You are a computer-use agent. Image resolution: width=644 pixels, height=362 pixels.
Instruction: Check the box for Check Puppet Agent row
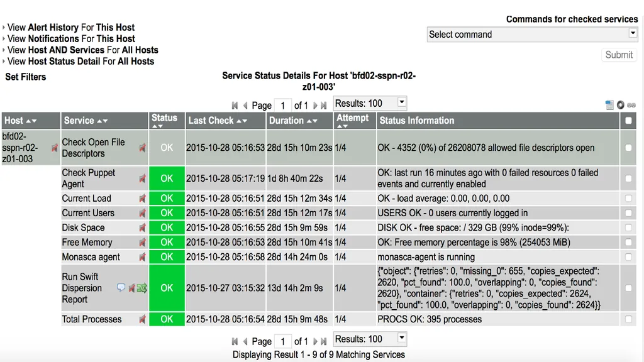(628, 178)
